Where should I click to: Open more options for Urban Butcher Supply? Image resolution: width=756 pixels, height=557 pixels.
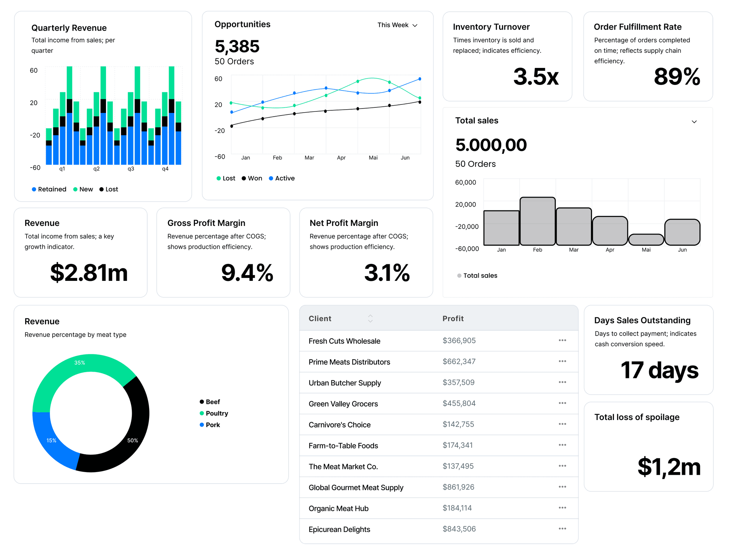[x=562, y=382]
